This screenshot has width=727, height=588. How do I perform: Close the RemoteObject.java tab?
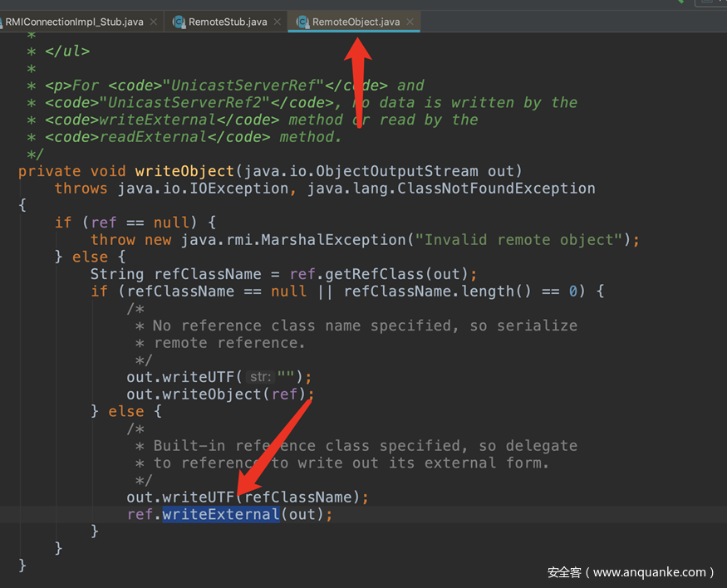pos(410,22)
